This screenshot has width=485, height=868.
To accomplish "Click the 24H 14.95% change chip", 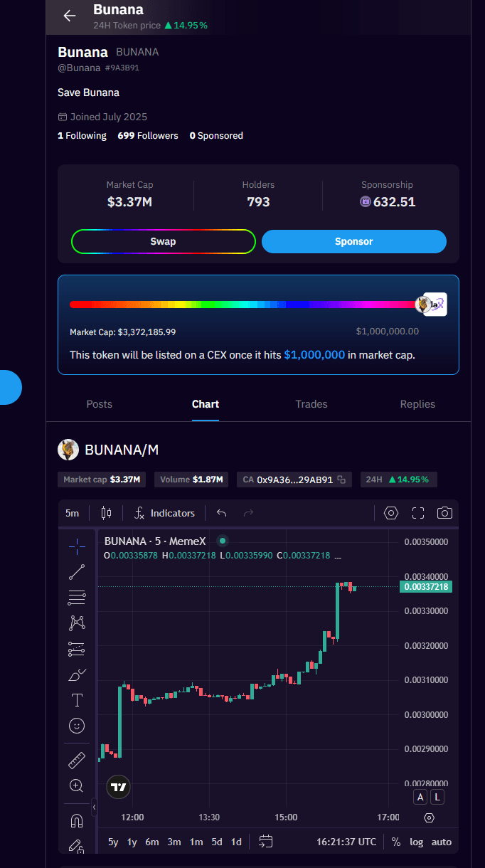I will click(399, 480).
